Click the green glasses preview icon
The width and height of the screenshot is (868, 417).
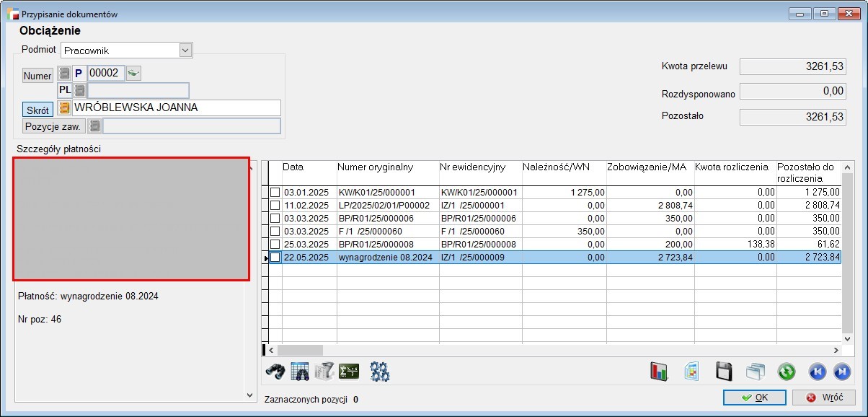134,73
